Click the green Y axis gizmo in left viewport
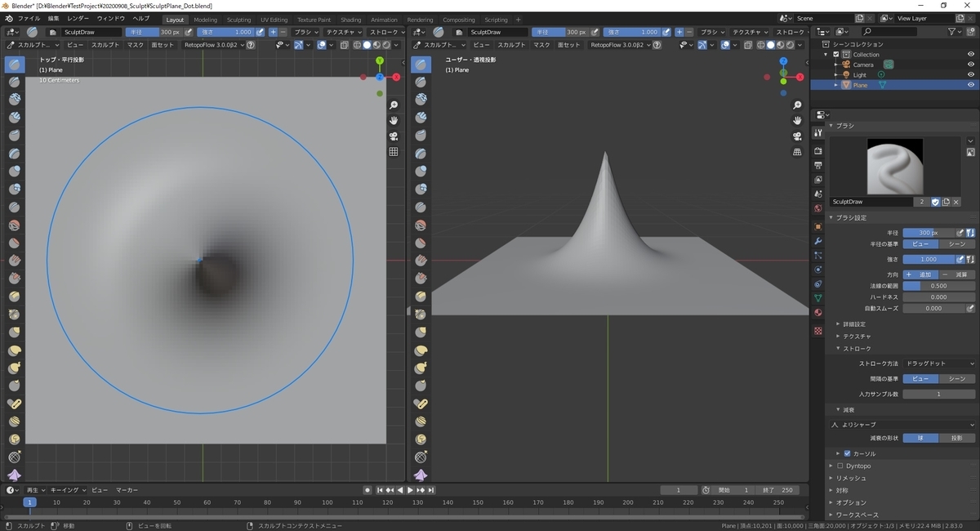The image size is (980, 531). (380, 61)
